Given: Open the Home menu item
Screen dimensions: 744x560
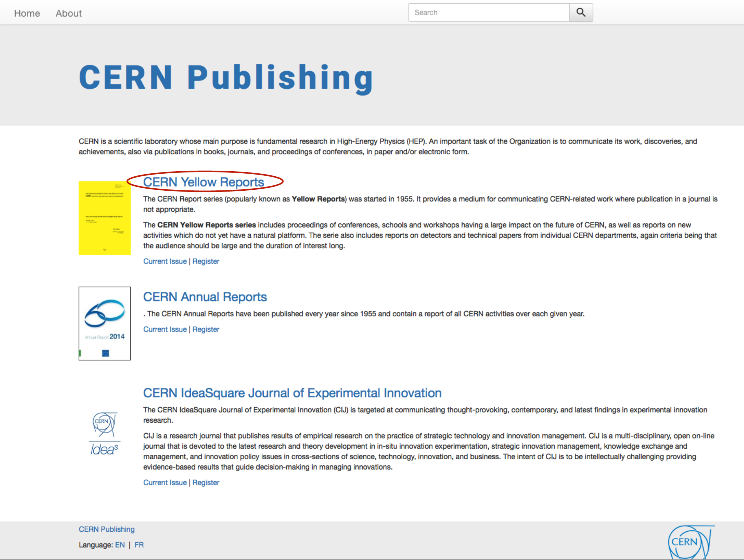Looking at the screenshot, I should pos(27,13).
